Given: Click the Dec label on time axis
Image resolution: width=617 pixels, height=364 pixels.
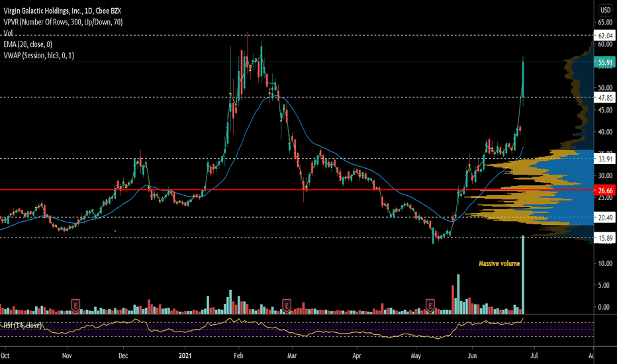Looking at the screenshot, I should click(123, 356).
